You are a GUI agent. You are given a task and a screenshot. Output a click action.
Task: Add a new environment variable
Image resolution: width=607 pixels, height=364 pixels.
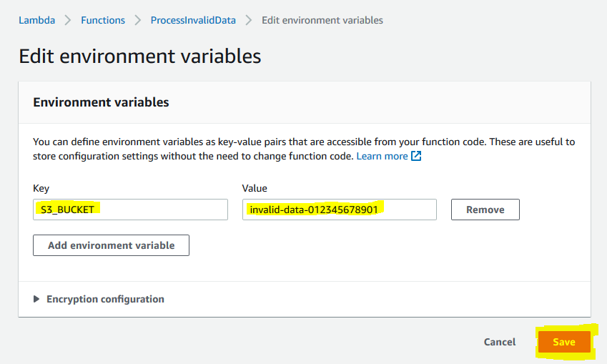[111, 245]
